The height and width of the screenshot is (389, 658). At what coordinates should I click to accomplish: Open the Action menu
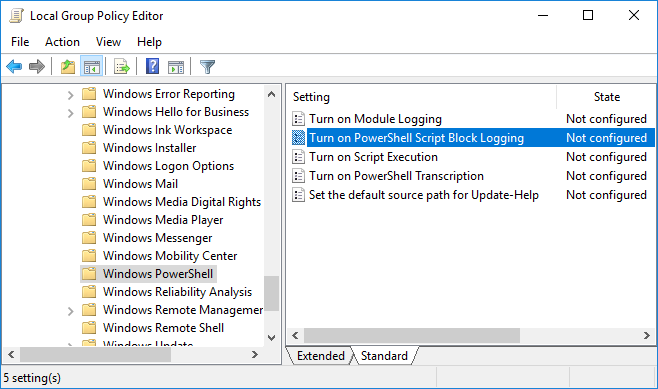[62, 42]
